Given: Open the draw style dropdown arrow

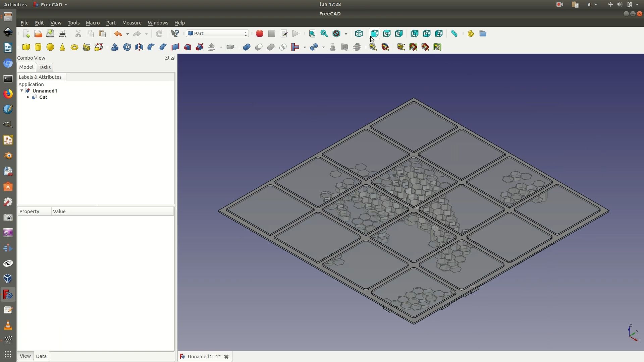Looking at the screenshot, I should 346,34.
